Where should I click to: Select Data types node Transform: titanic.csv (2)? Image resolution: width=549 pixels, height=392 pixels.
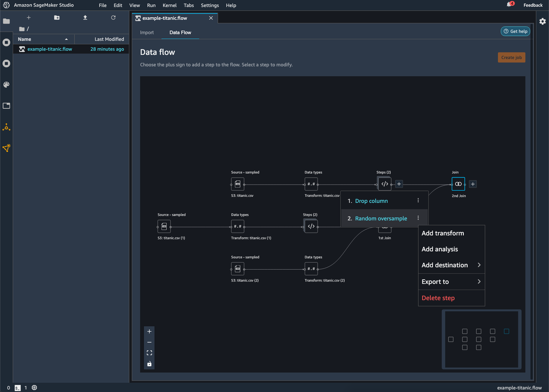pos(311,269)
